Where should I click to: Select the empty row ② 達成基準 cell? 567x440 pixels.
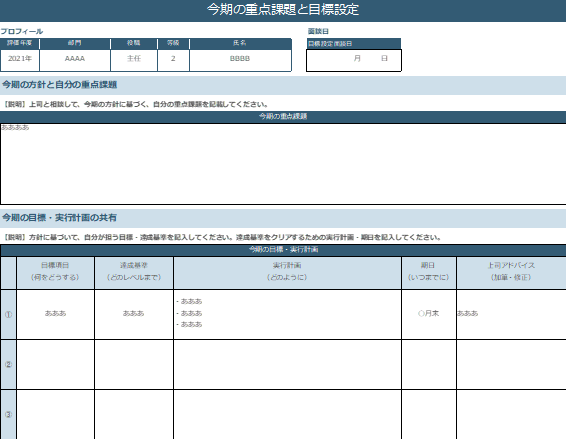[134, 364]
